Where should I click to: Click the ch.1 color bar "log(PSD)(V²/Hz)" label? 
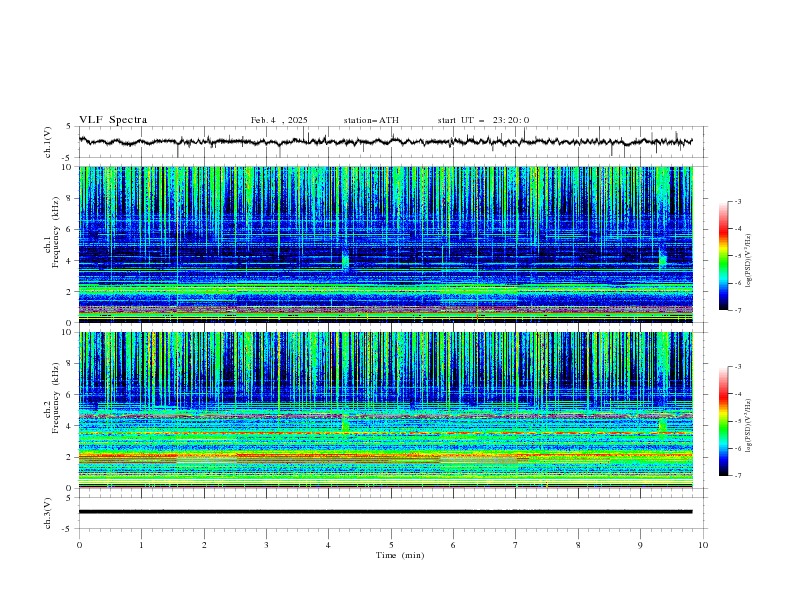[749, 261]
